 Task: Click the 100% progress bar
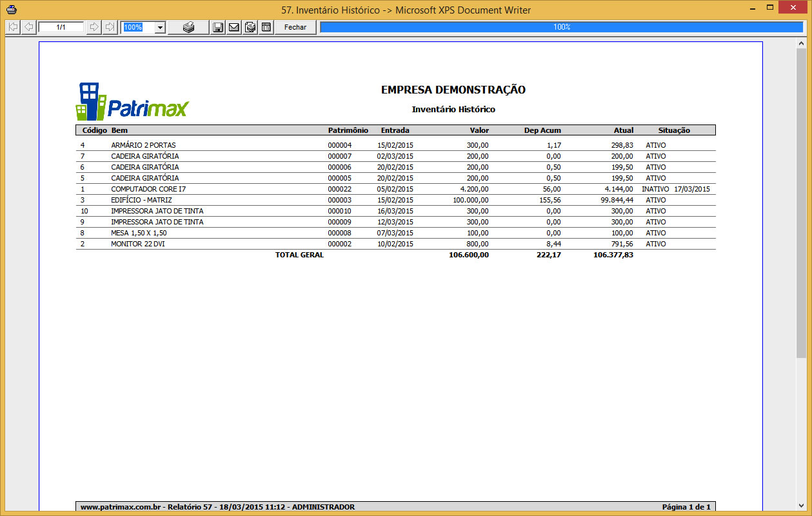[562, 27]
